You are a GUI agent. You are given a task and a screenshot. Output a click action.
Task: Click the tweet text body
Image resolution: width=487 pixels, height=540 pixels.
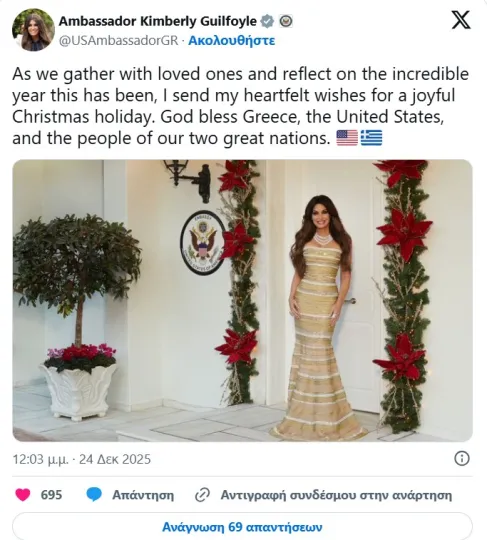[241, 106]
